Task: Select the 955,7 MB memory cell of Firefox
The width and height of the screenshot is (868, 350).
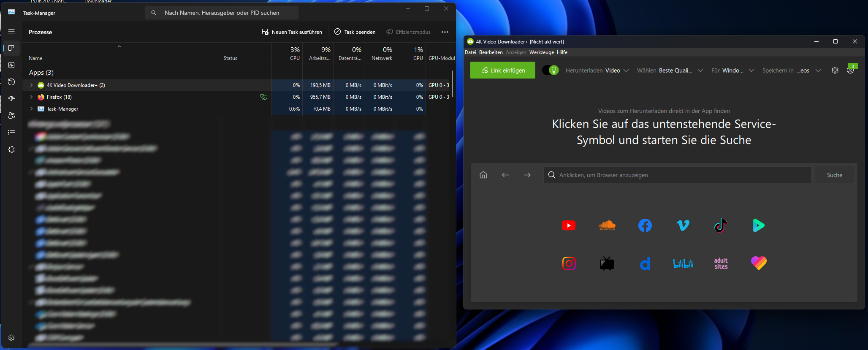Action: (318, 97)
